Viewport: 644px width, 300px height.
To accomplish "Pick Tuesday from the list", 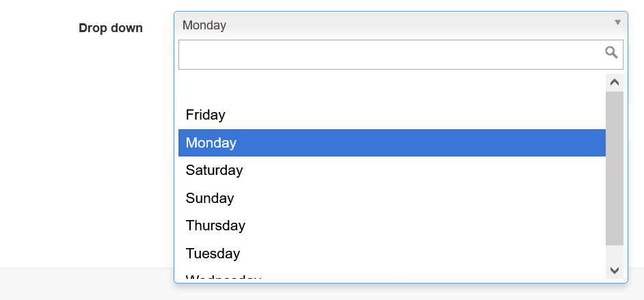I will pyautogui.click(x=392, y=254).
